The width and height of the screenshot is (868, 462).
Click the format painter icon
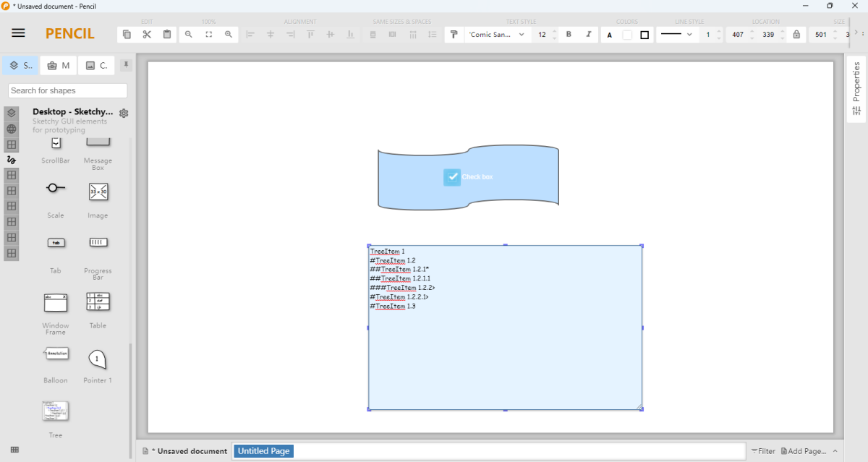tap(454, 34)
